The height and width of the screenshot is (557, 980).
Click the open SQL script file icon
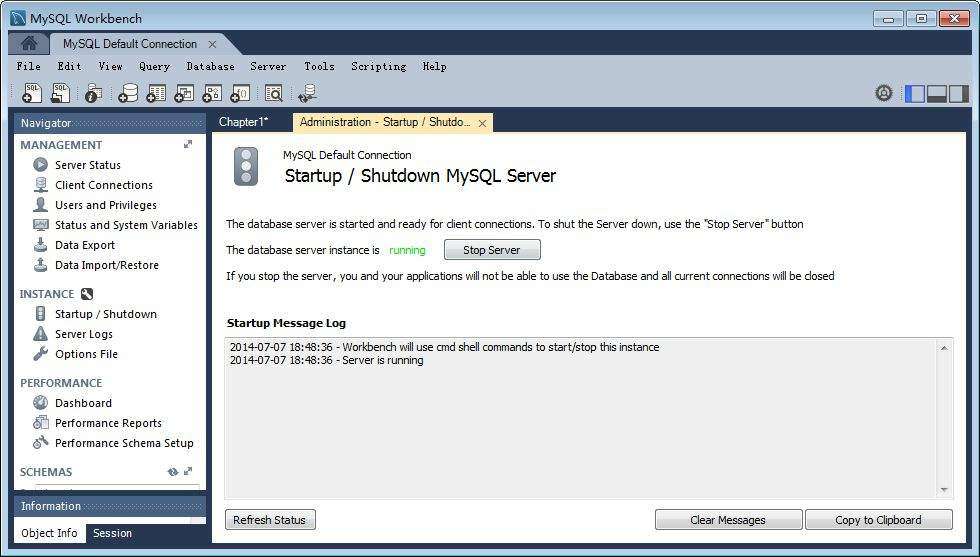(60, 93)
